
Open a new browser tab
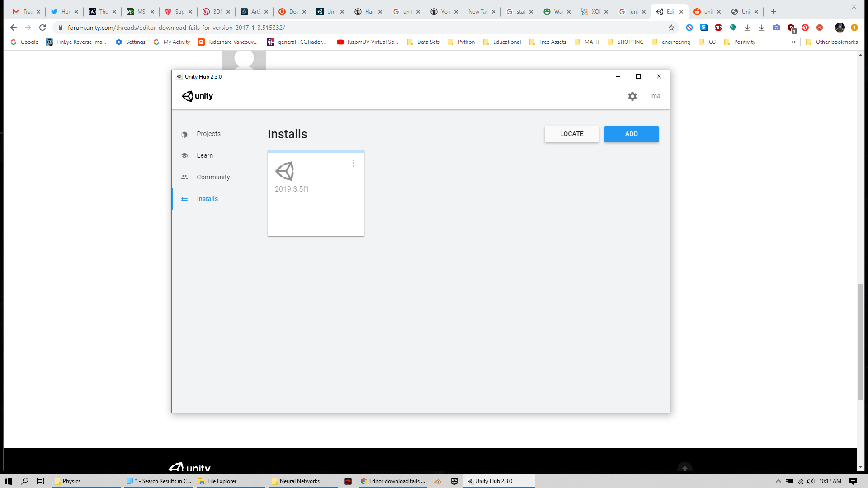[774, 12]
